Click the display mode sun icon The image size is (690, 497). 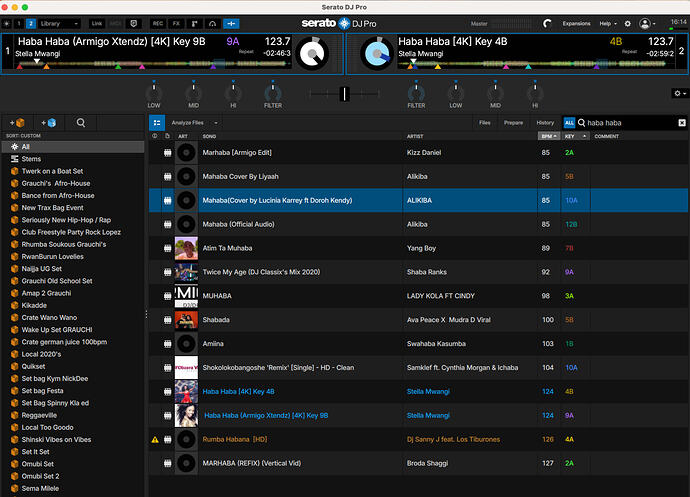[x=7, y=23]
